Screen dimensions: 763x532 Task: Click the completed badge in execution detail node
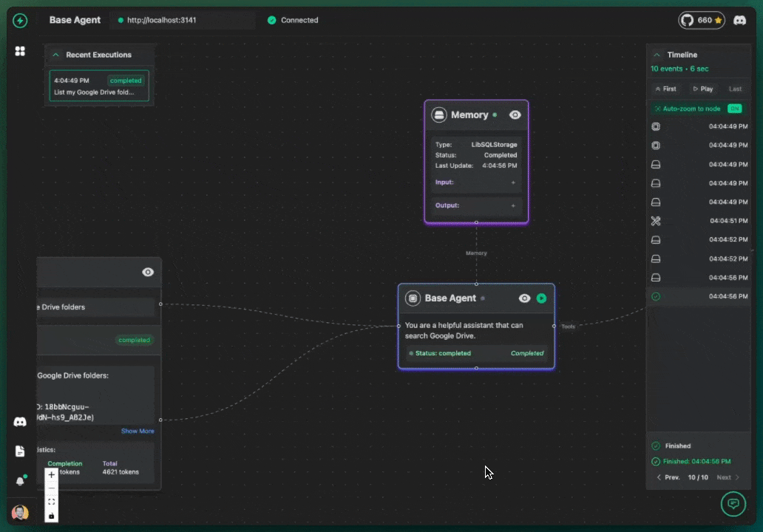point(135,340)
